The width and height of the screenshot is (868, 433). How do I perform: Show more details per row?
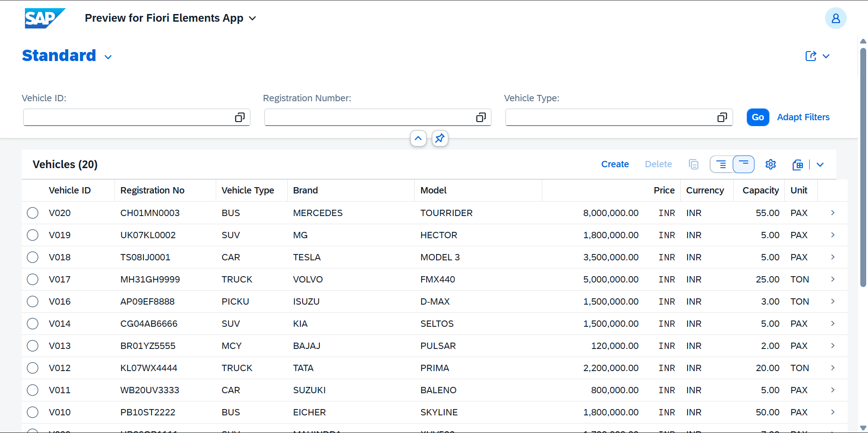click(721, 165)
